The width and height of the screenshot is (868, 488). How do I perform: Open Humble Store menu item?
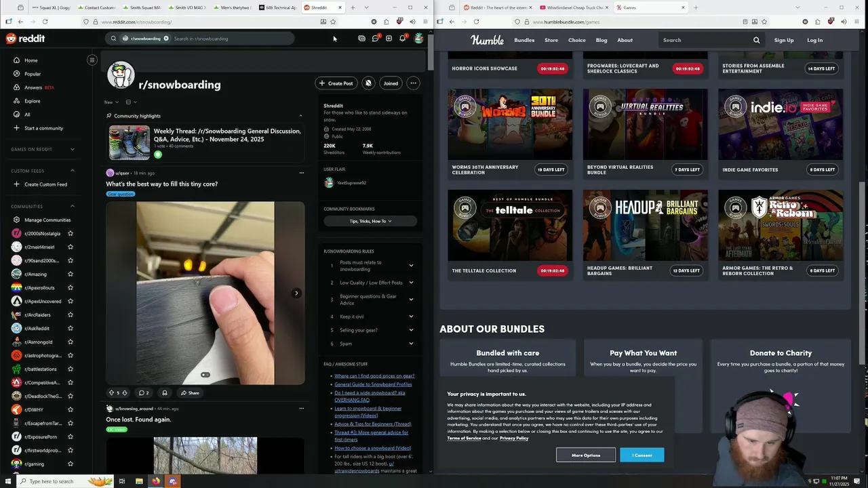pyautogui.click(x=551, y=40)
